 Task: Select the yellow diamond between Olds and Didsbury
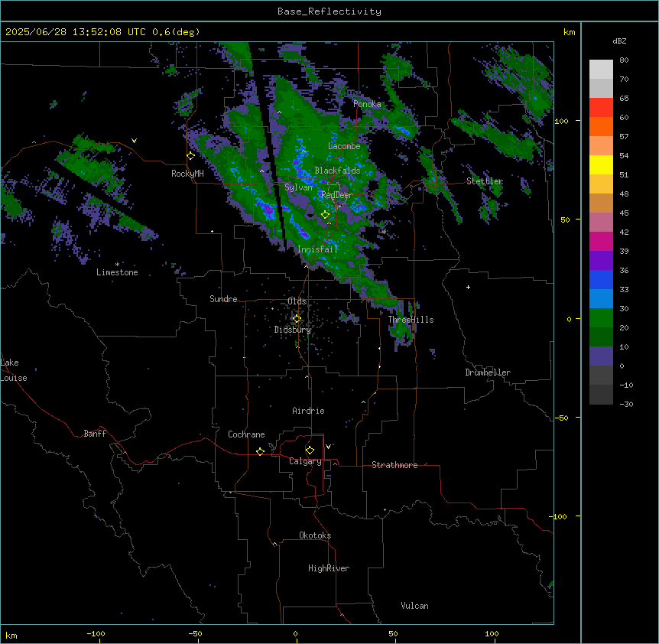click(x=297, y=319)
